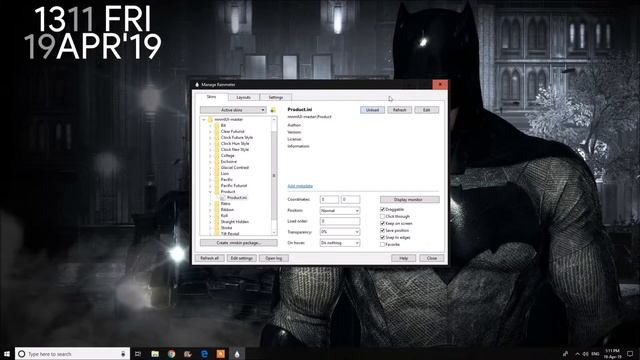Open the Active skins dropdown

(233, 110)
